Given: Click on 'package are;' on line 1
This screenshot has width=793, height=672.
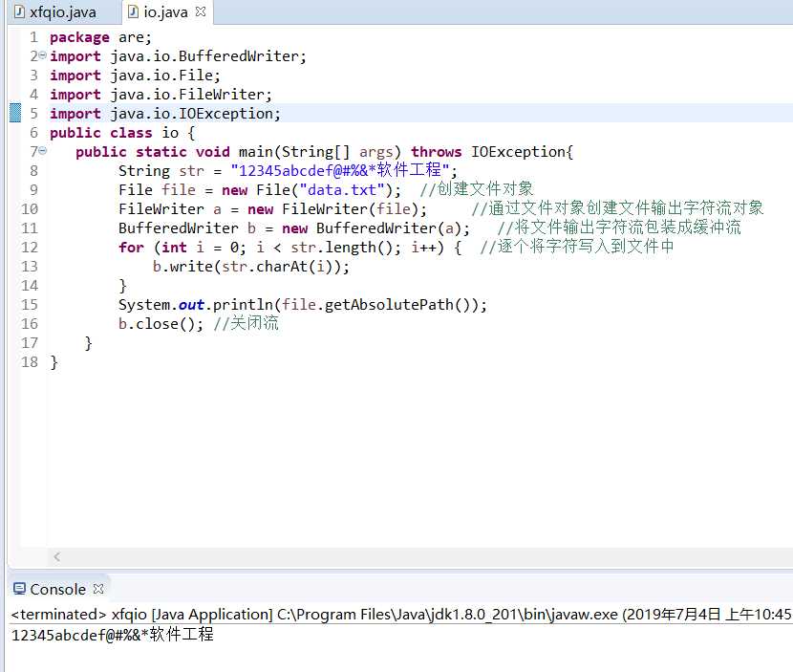Looking at the screenshot, I should [100, 37].
